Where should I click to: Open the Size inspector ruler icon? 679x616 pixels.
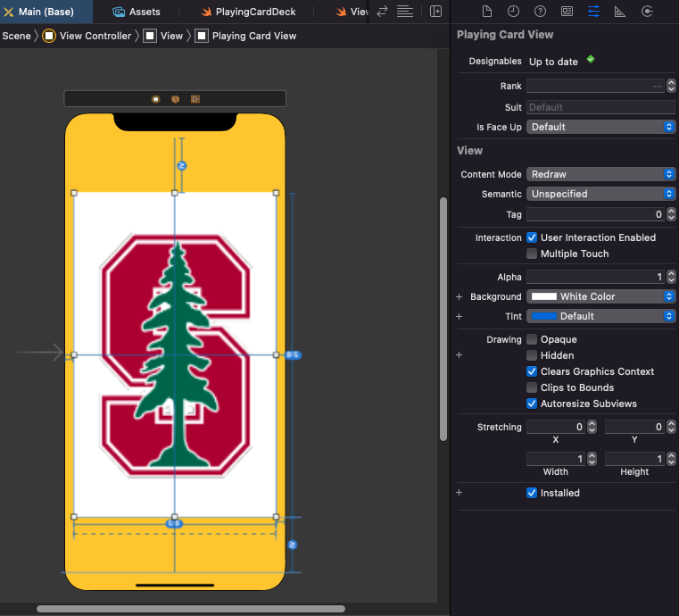(x=620, y=12)
